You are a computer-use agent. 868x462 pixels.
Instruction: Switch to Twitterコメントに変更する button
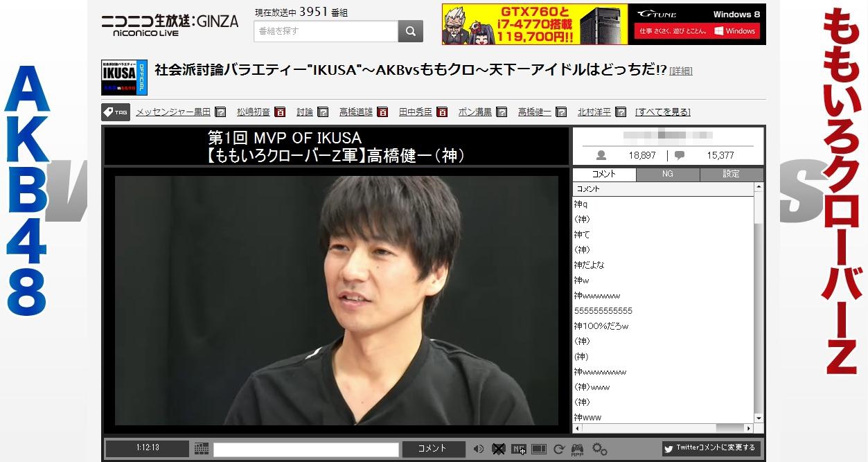tap(711, 449)
